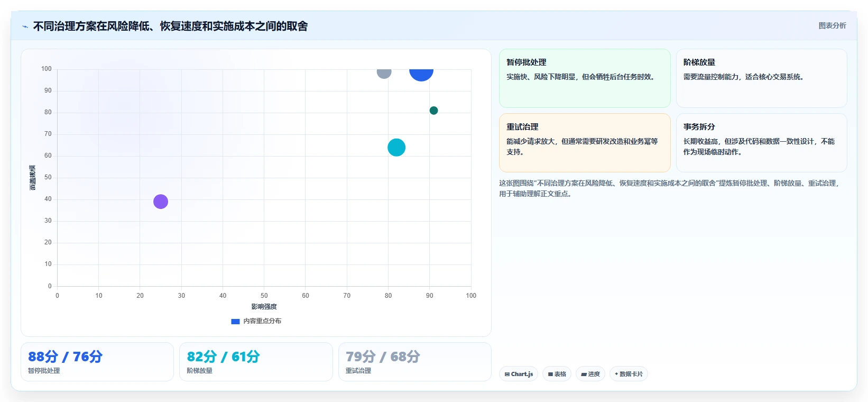The height and width of the screenshot is (402, 868).
Task: Click the 阶梯放量 label under 82分
Action: [x=199, y=371]
